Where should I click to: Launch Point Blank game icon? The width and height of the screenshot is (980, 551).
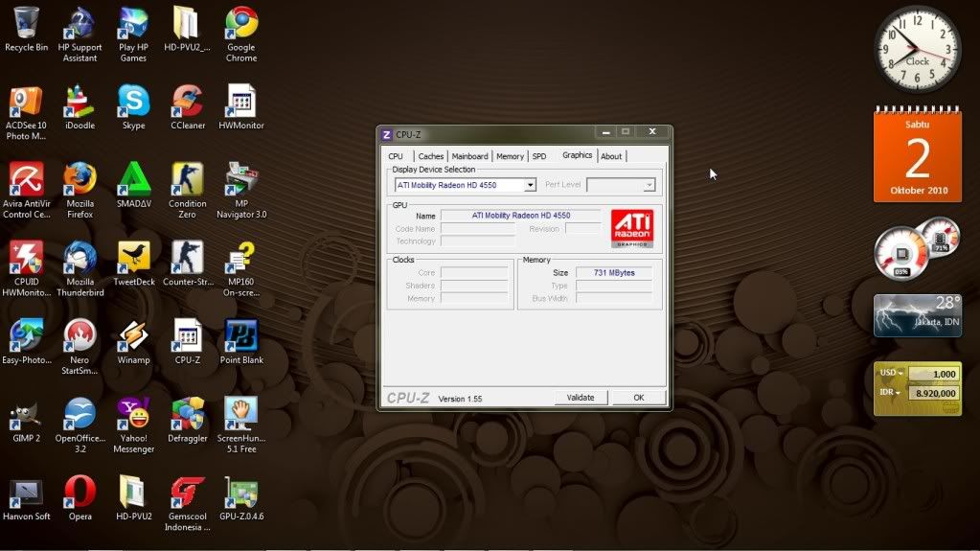click(241, 342)
